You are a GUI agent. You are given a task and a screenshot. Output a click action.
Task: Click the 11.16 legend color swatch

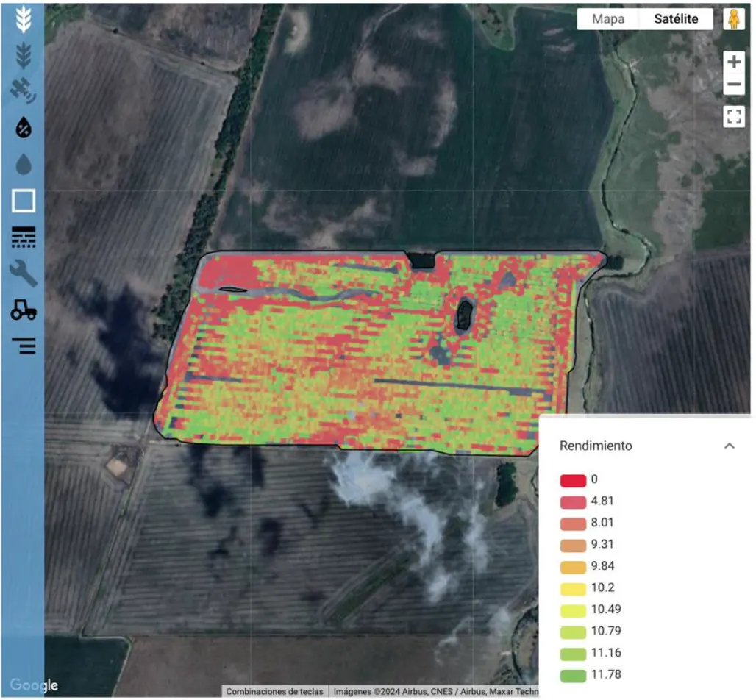(x=573, y=654)
